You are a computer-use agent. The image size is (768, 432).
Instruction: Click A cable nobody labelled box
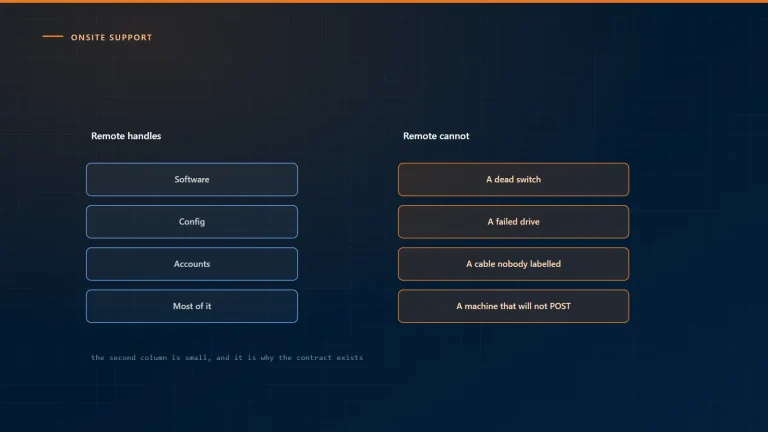[x=513, y=264]
